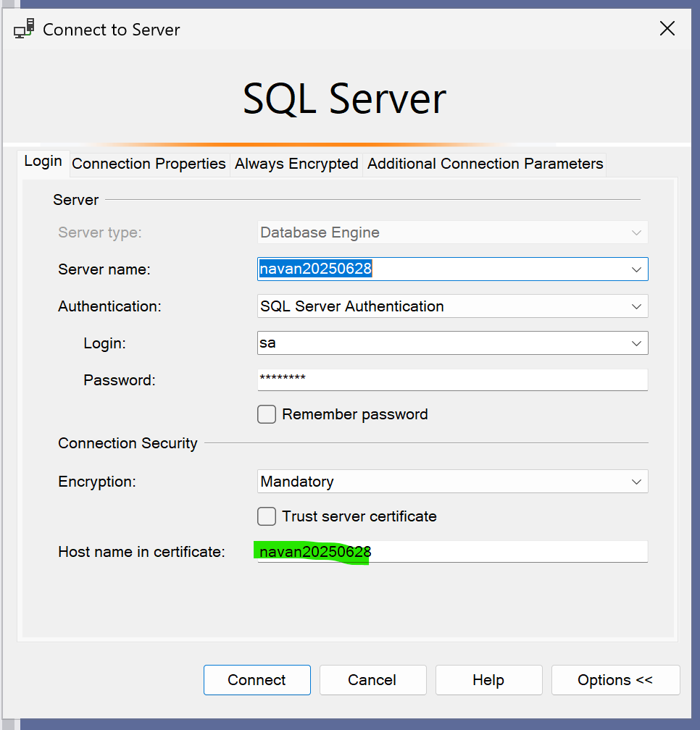Click the Password: label
Viewport: 700px width, 730px height.
120,380
